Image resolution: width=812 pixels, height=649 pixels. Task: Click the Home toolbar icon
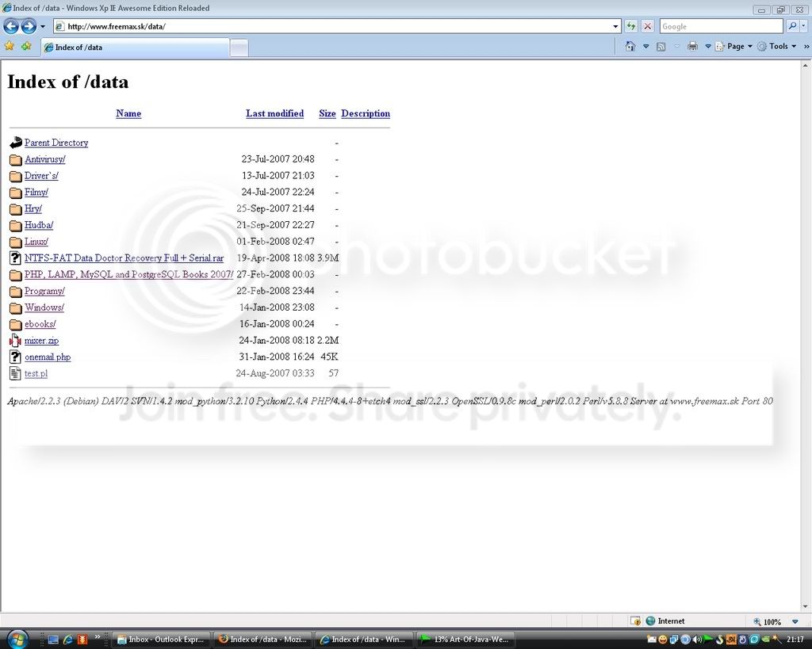click(x=630, y=46)
